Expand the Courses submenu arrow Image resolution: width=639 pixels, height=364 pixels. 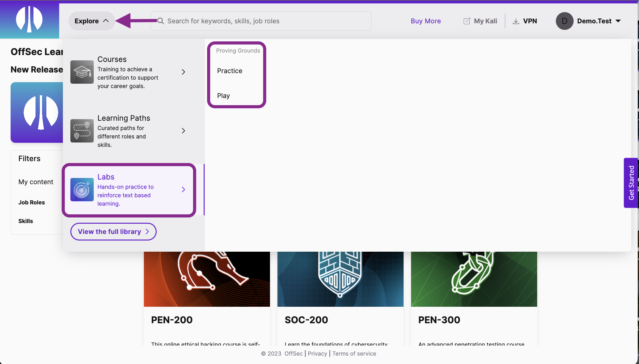[183, 72]
